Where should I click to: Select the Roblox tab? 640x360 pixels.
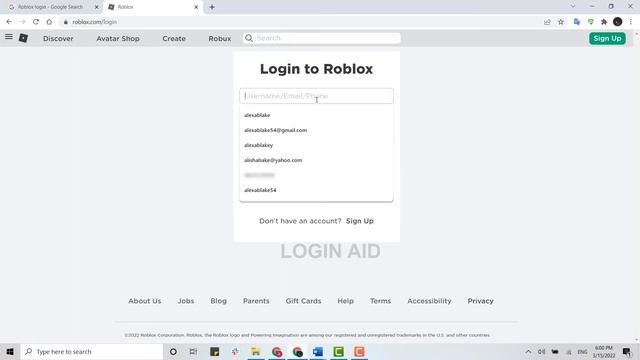click(x=153, y=7)
